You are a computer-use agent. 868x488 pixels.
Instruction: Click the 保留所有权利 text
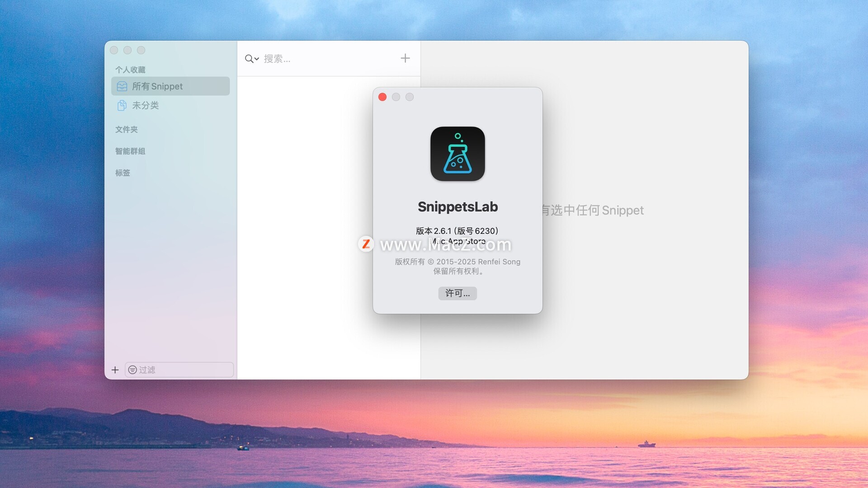(x=458, y=271)
